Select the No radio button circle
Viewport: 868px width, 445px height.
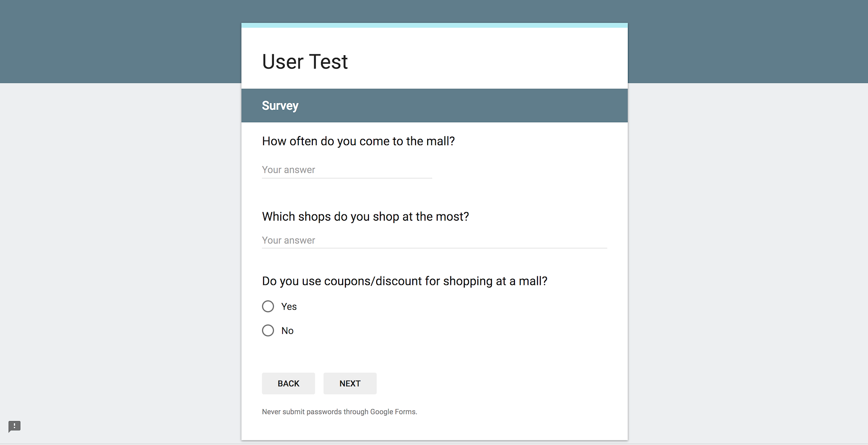pyautogui.click(x=268, y=331)
